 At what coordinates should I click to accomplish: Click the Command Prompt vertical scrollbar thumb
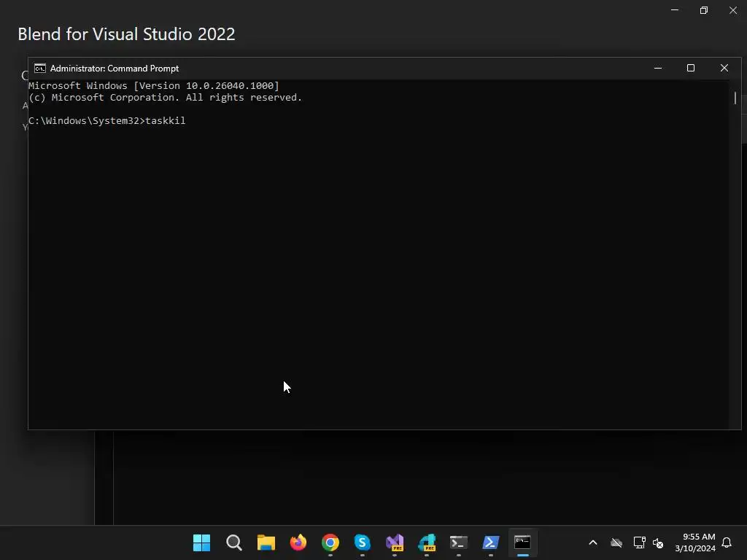(x=735, y=98)
